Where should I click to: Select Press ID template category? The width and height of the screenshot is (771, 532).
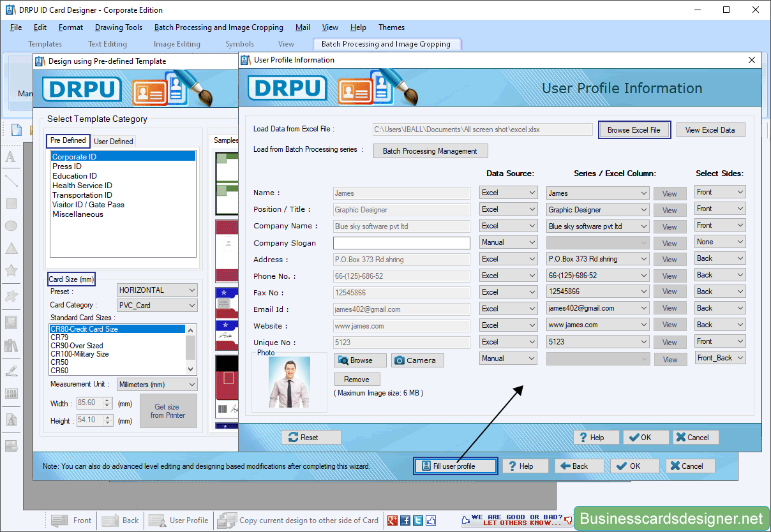click(67, 166)
